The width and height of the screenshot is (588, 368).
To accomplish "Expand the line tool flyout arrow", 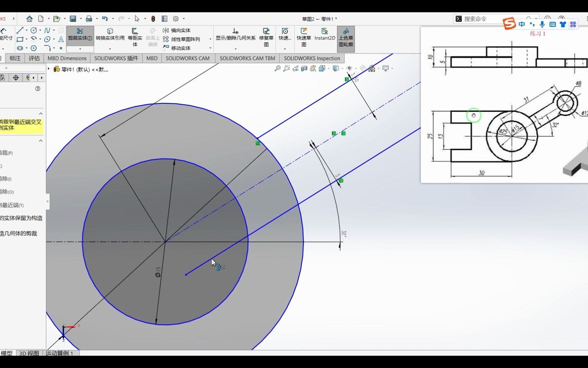I will [x=27, y=30].
